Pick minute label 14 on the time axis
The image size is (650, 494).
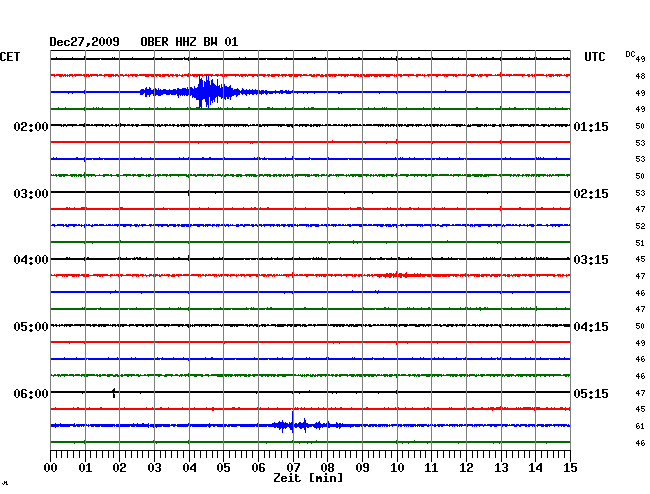535,467
